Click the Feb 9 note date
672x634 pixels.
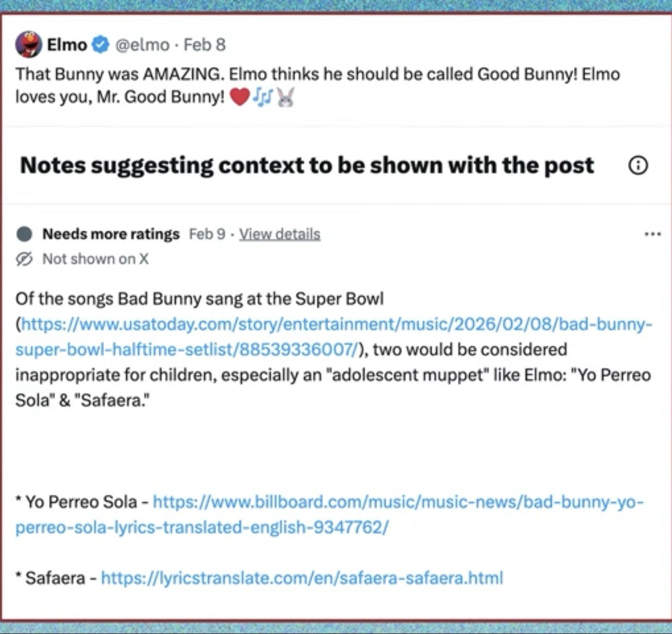(207, 234)
